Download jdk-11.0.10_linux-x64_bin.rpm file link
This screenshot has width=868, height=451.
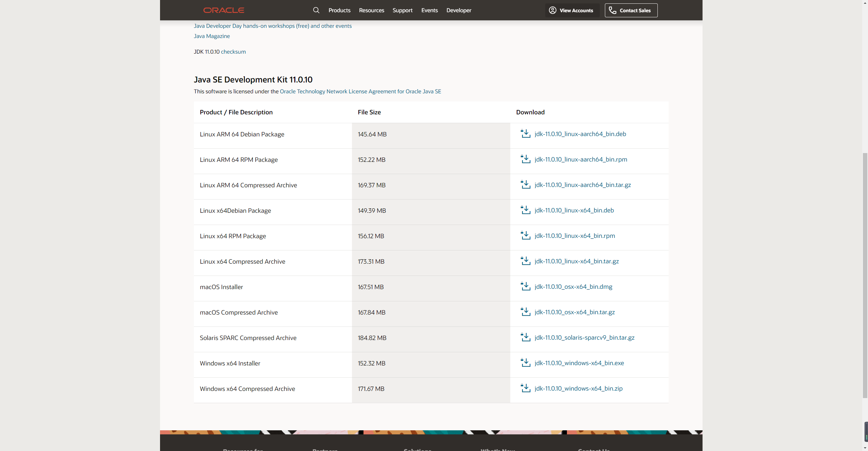[575, 236]
